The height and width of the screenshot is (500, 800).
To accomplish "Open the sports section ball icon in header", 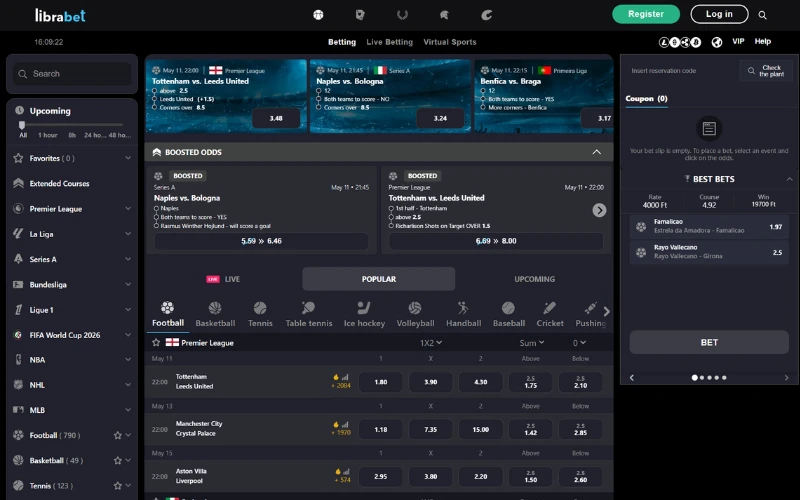I will click(318, 15).
